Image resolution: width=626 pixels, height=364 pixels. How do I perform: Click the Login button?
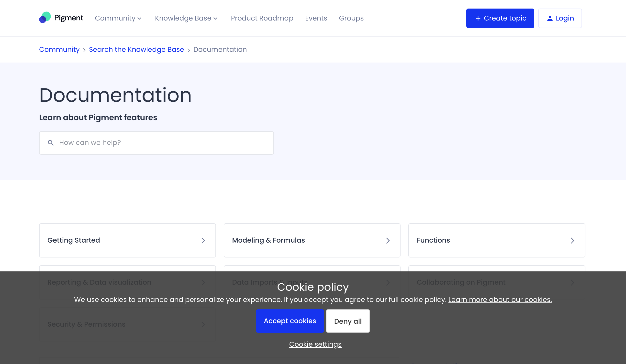click(x=560, y=18)
